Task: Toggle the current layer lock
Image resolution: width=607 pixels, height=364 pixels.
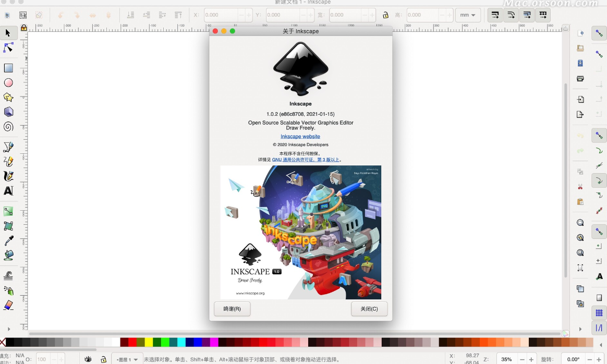Action: point(103,359)
